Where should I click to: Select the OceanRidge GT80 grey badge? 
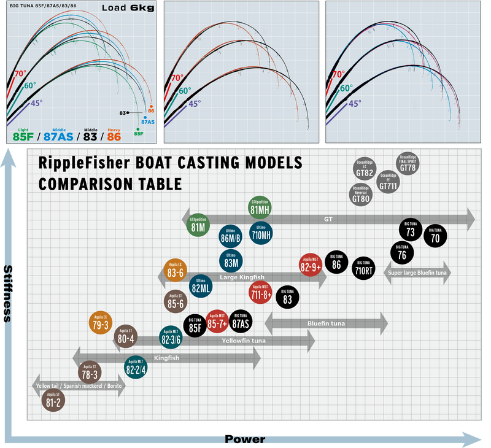tap(360, 195)
